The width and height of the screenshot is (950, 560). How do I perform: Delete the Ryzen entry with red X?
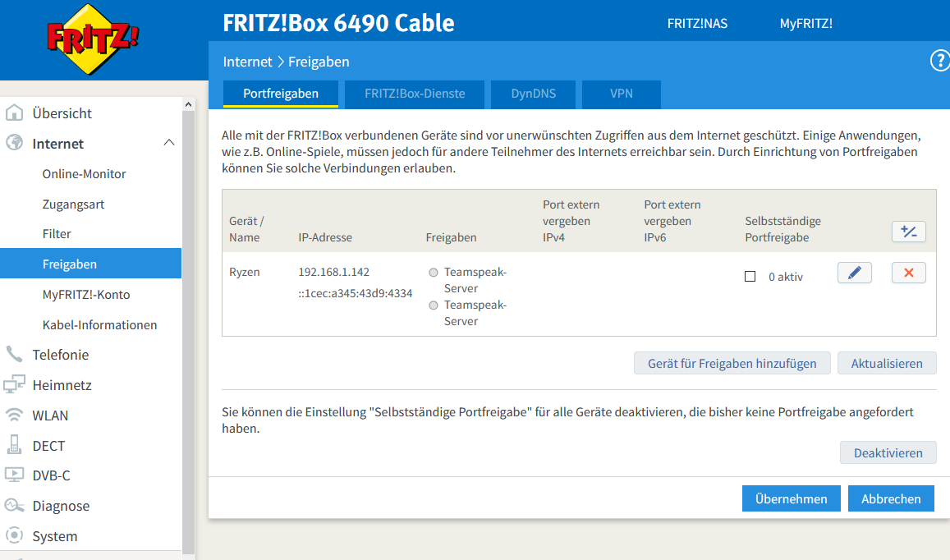[x=908, y=273]
